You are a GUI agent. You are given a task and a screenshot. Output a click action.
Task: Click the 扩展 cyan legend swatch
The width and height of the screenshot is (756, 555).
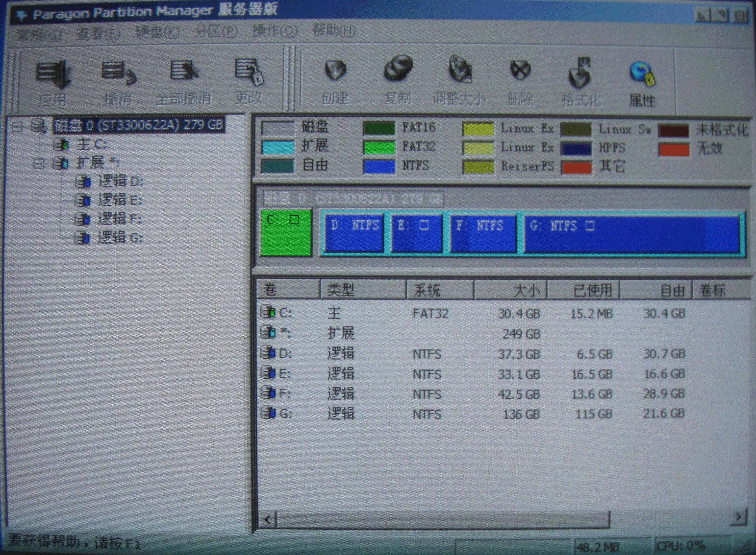278,147
